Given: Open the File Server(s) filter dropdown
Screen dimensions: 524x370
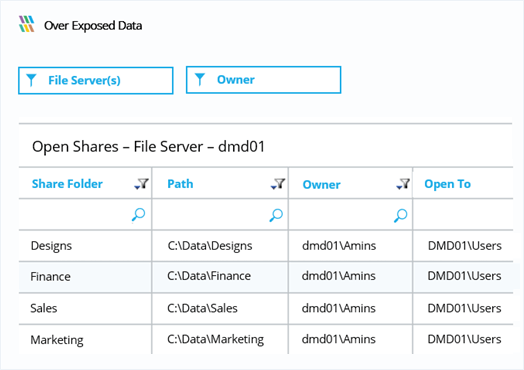Looking at the screenshot, I should [96, 81].
